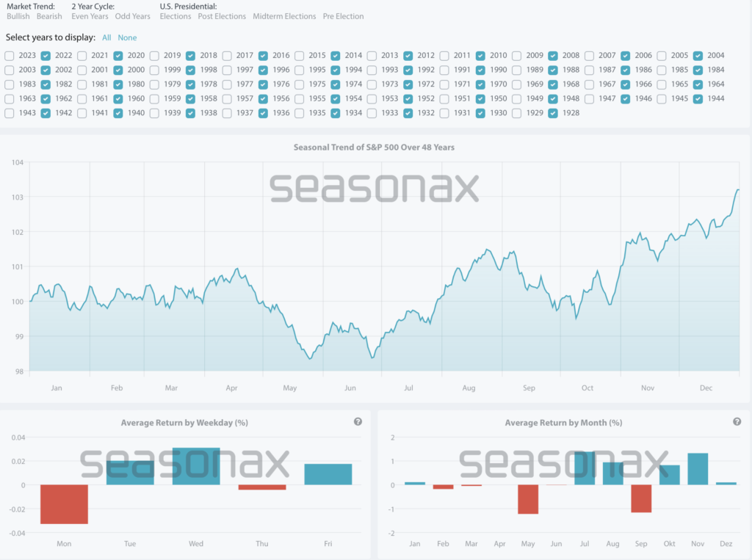Click the Wednesday average return bar

(196, 466)
